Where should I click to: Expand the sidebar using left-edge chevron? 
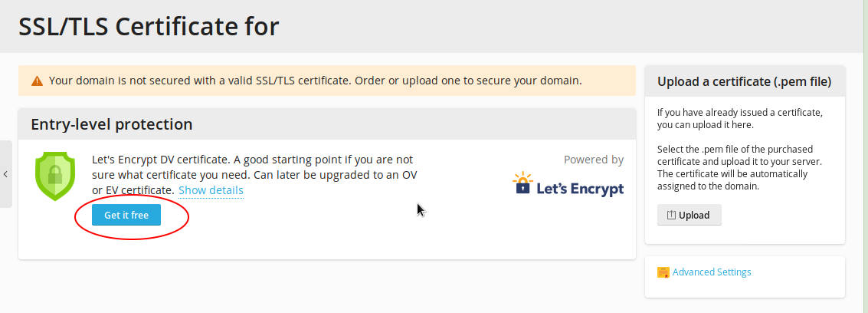(5, 174)
